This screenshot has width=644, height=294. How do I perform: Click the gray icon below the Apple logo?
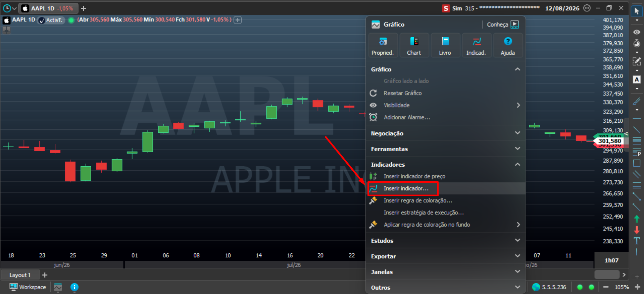6,30
